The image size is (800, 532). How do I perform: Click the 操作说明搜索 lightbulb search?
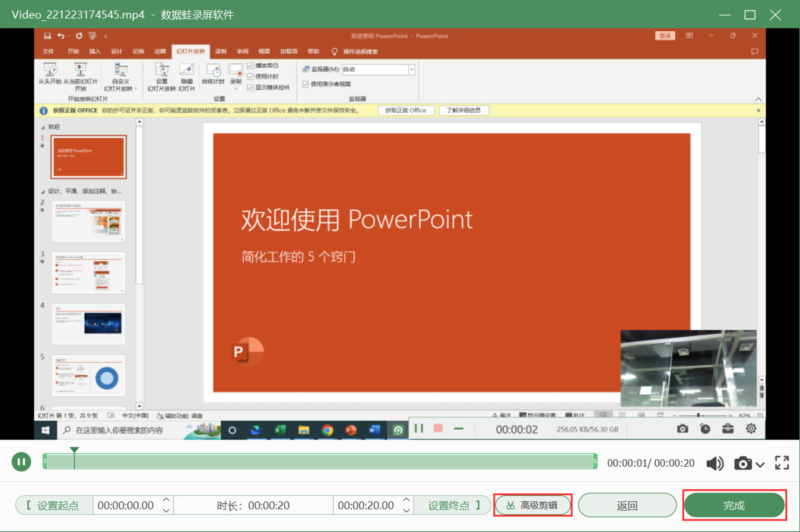tap(355, 51)
